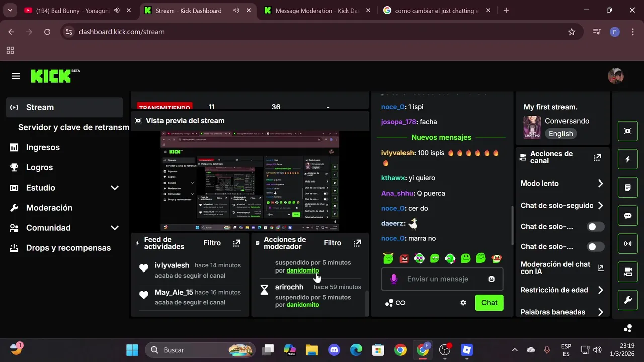Click the purple microphone icon in message box

[x=394, y=279]
